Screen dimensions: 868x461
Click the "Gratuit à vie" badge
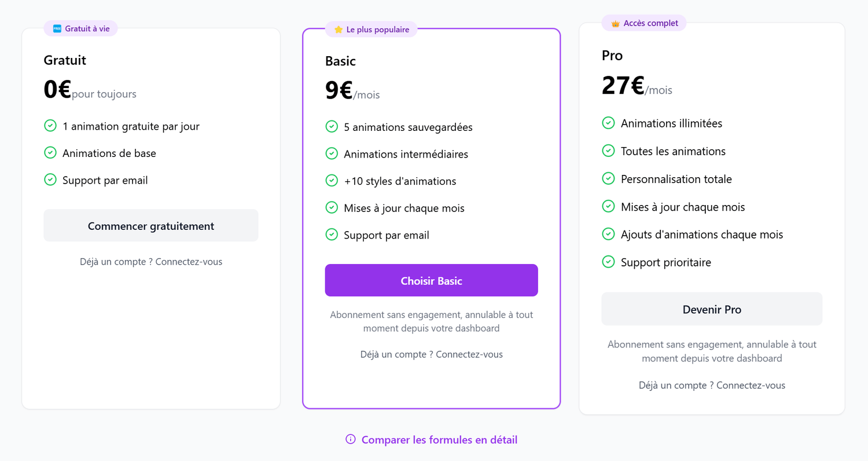(80, 28)
